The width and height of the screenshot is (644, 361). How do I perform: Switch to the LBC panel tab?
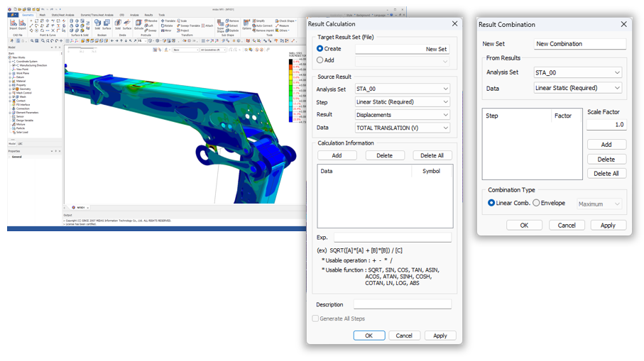pos(20,143)
